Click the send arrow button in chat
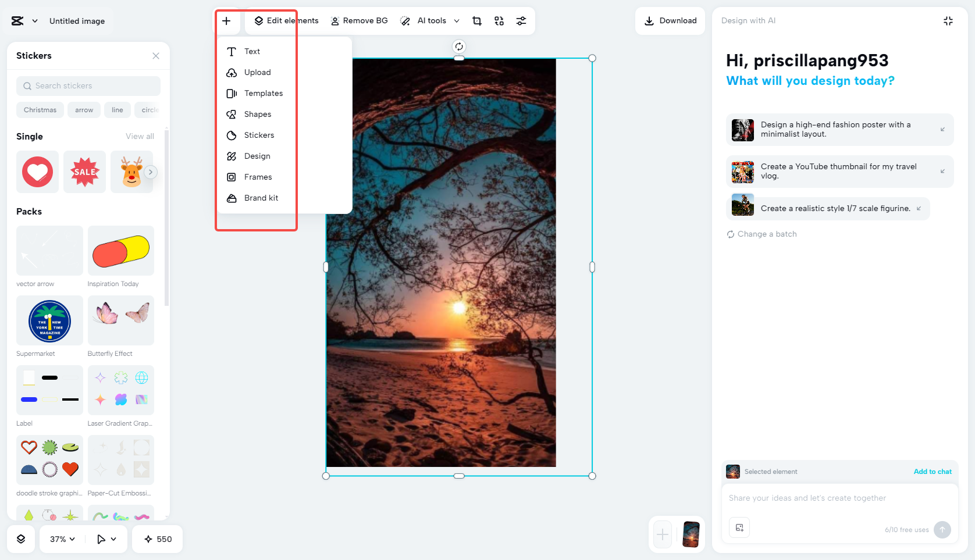975x560 pixels. 942,530
